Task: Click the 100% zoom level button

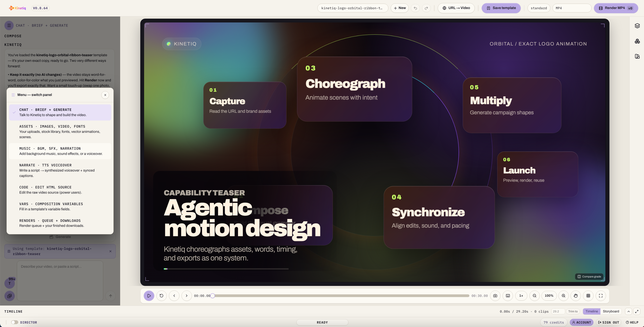Action: (549, 296)
